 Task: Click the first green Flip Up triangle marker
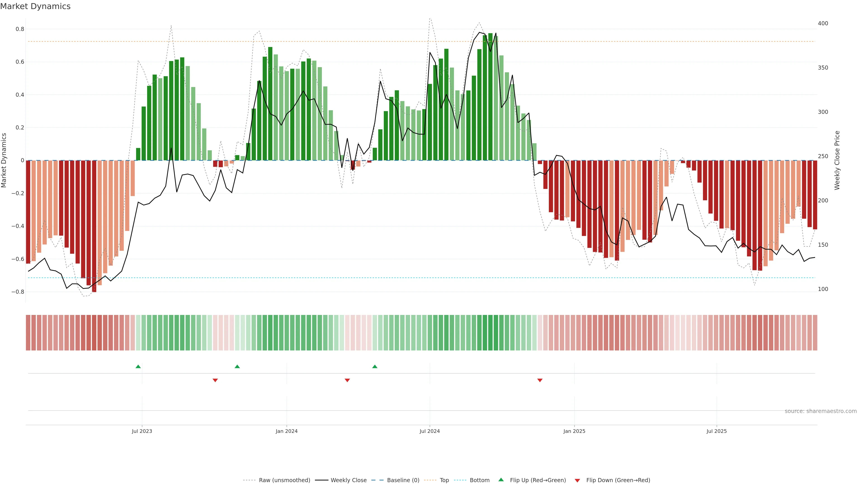138,366
